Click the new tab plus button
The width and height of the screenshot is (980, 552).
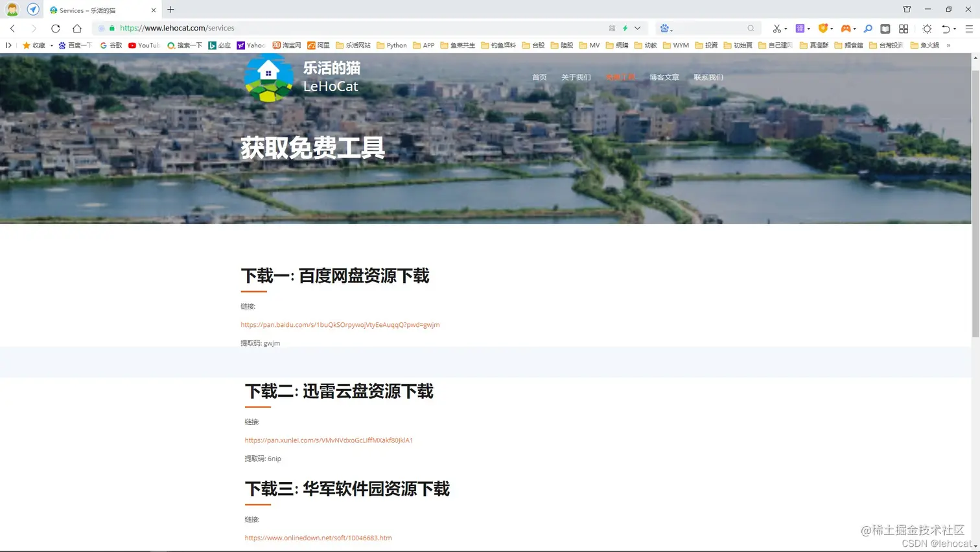170,10
